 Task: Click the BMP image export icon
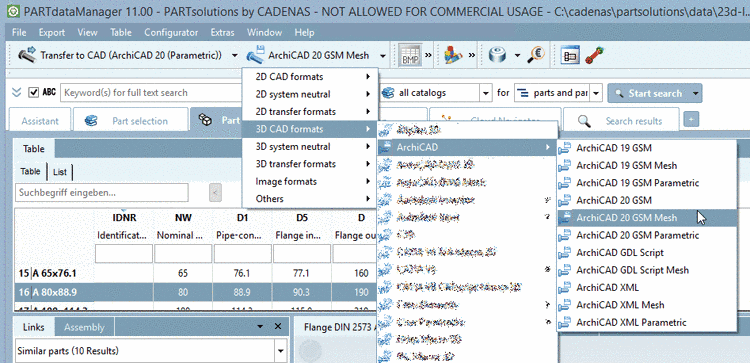point(410,55)
